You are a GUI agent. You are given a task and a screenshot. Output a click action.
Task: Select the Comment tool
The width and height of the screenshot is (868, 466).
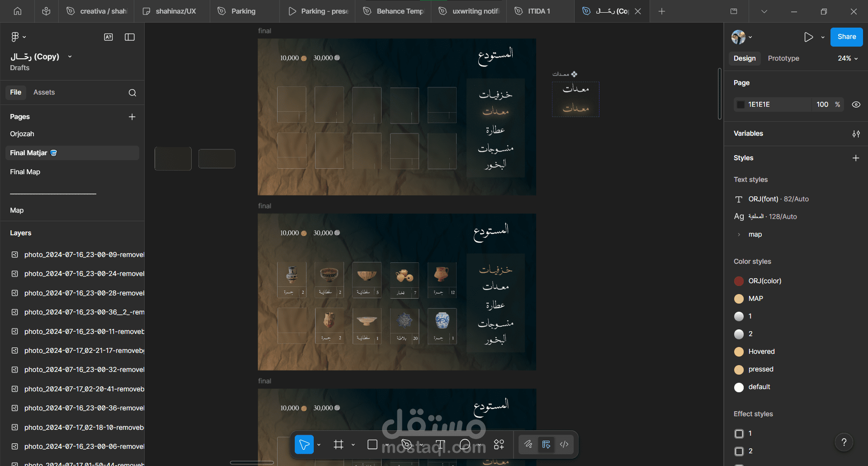point(465,445)
